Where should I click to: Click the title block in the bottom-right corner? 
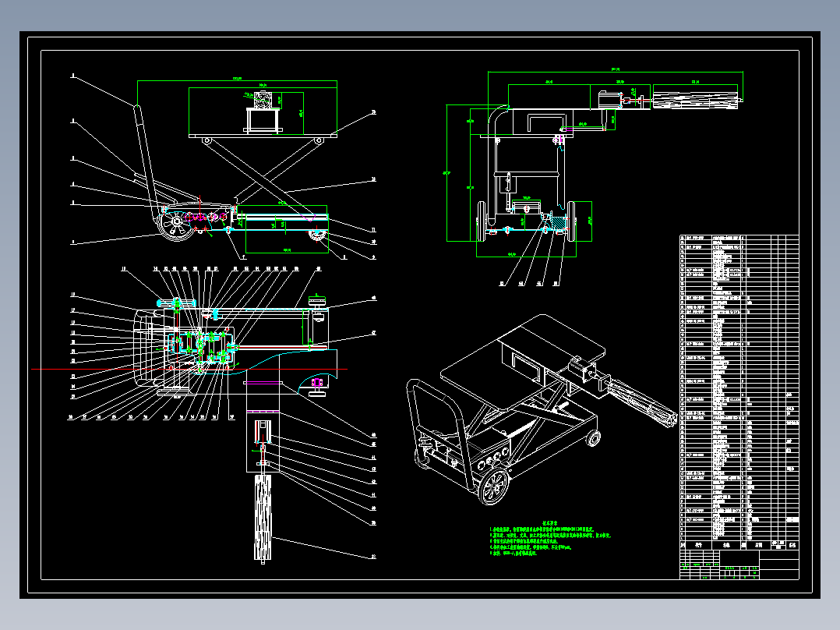click(x=739, y=565)
